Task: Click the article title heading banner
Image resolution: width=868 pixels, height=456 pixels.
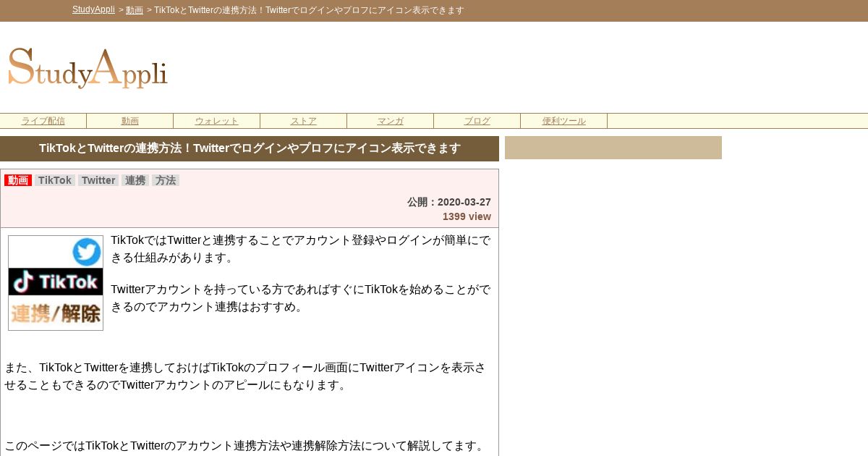Action: click(250, 148)
